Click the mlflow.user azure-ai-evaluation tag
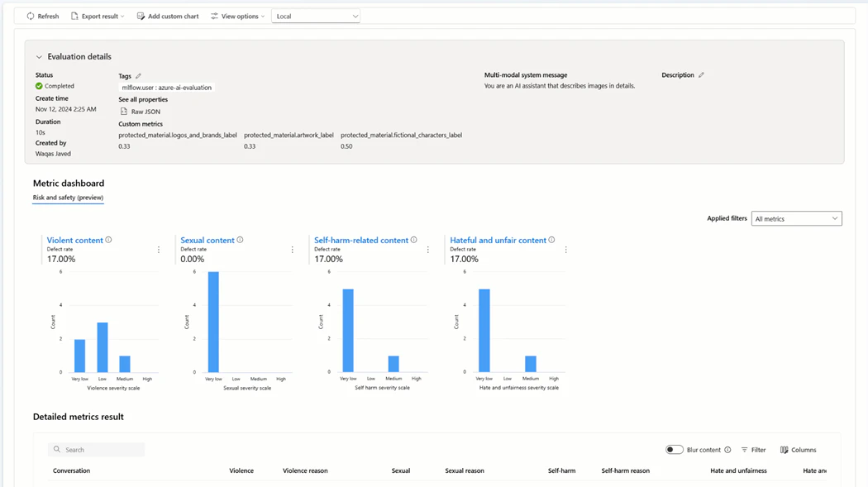This screenshot has height=487, width=868. (x=167, y=88)
